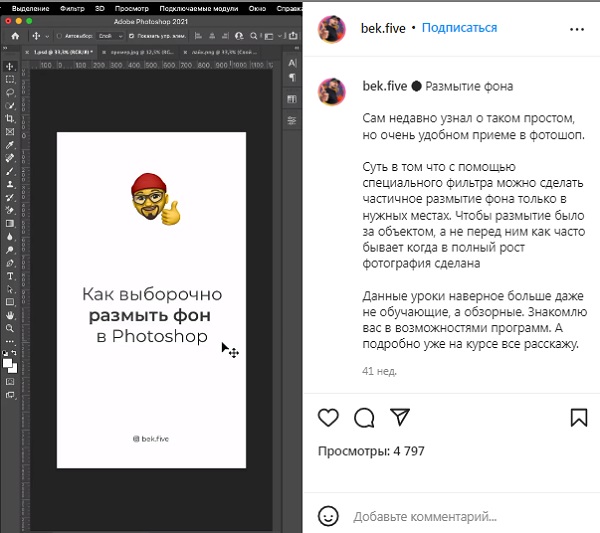Open bek.five profile name in header

click(x=383, y=28)
